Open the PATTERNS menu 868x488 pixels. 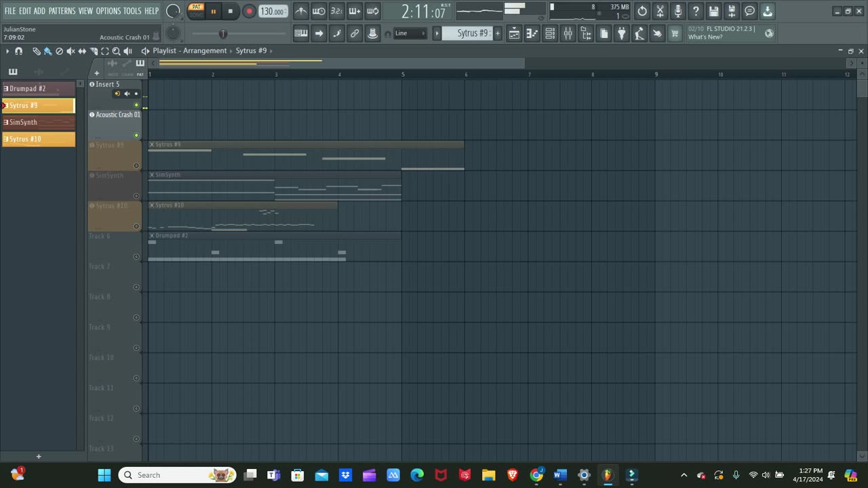(62, 11)
